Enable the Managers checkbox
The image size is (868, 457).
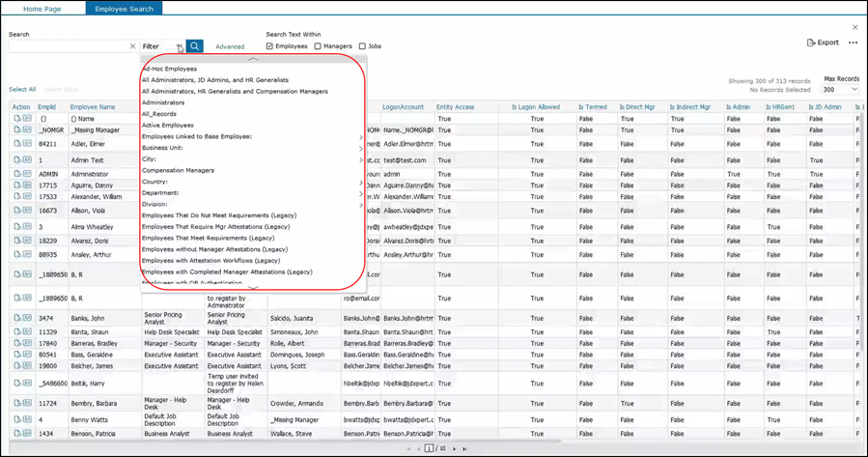(318, 46)
